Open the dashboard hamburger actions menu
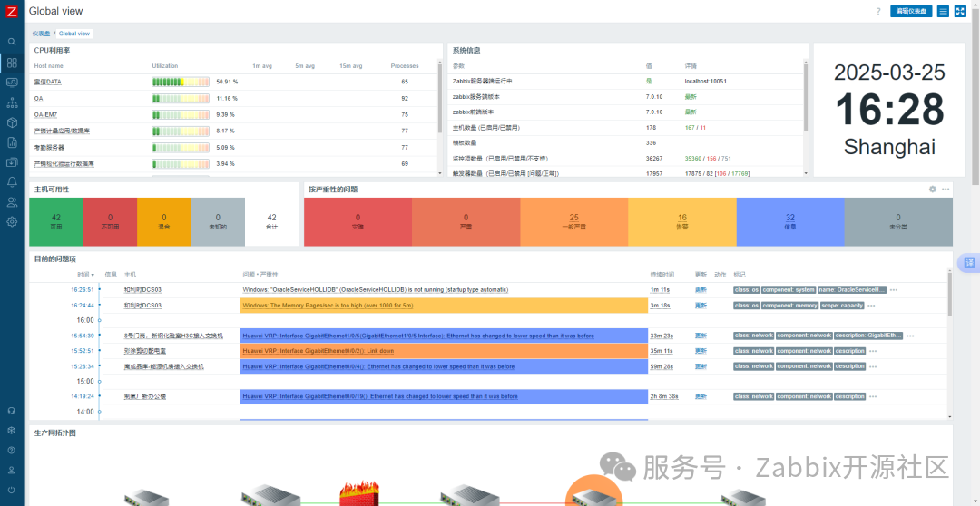Viewport: 980px width, 506px height. tap(943, 11)
